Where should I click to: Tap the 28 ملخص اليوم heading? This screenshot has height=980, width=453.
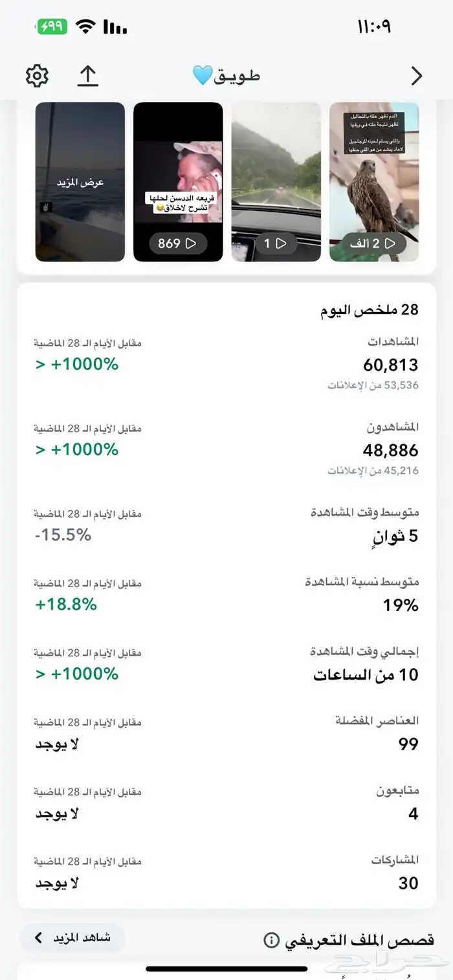[x=370, y=310]
